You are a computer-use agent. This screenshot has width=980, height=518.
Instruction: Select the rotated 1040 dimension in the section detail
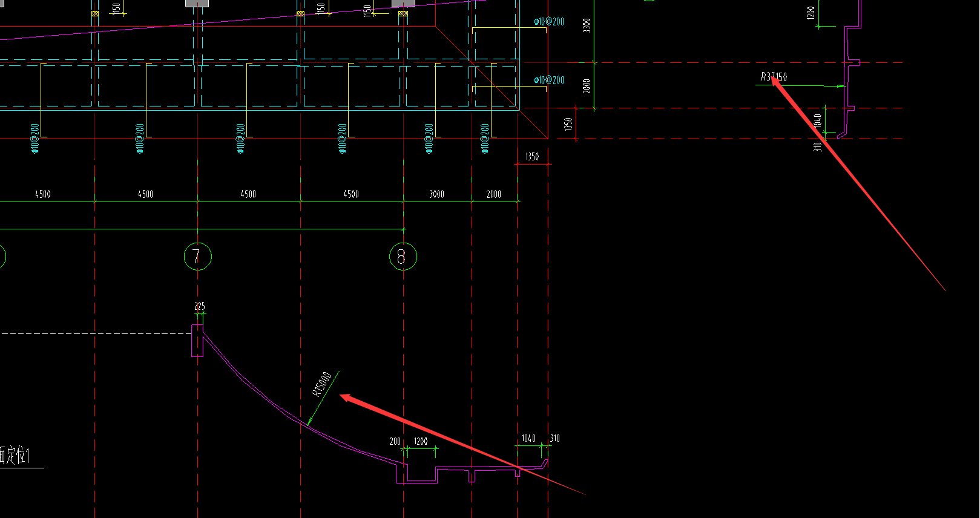[x=818, y=120]
